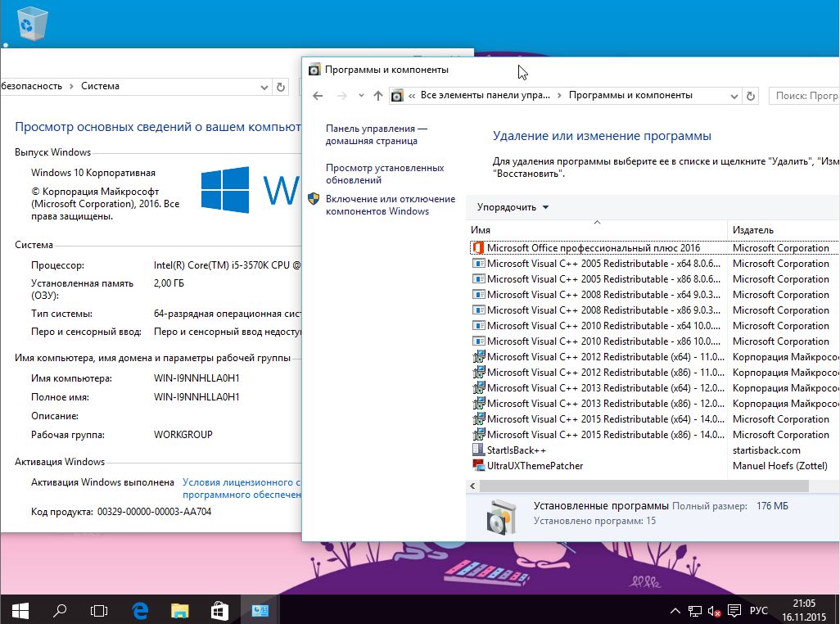Image resolution: width=840 pixels, height=624 pixels.
Task: Show hidden tray icons
Action: tap(675, 611)
